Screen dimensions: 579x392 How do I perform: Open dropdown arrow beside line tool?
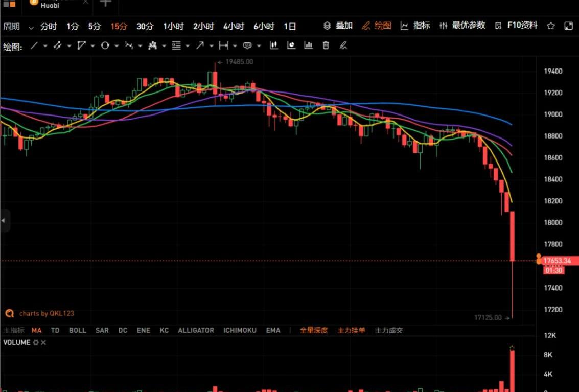[x=45, y=46]
